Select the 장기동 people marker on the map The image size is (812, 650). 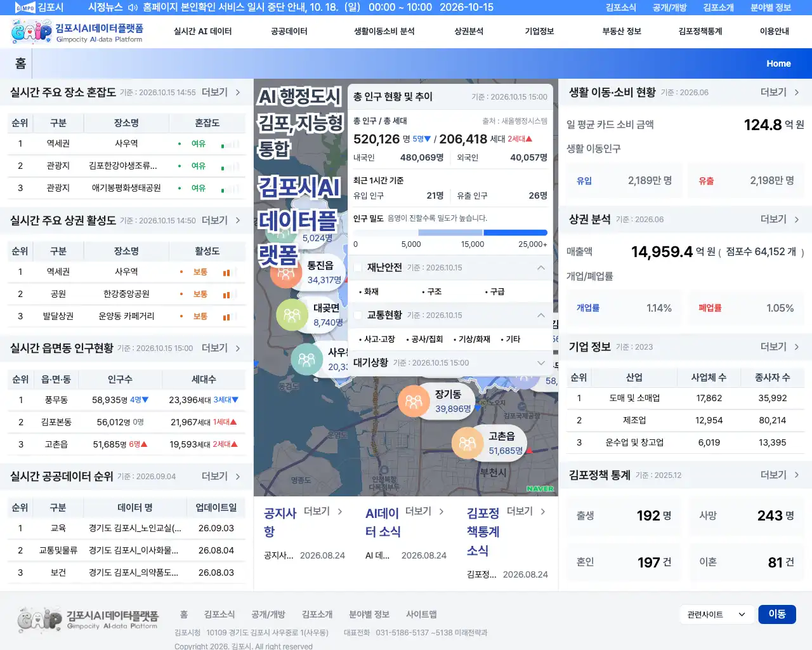click(x=414, y=401)
